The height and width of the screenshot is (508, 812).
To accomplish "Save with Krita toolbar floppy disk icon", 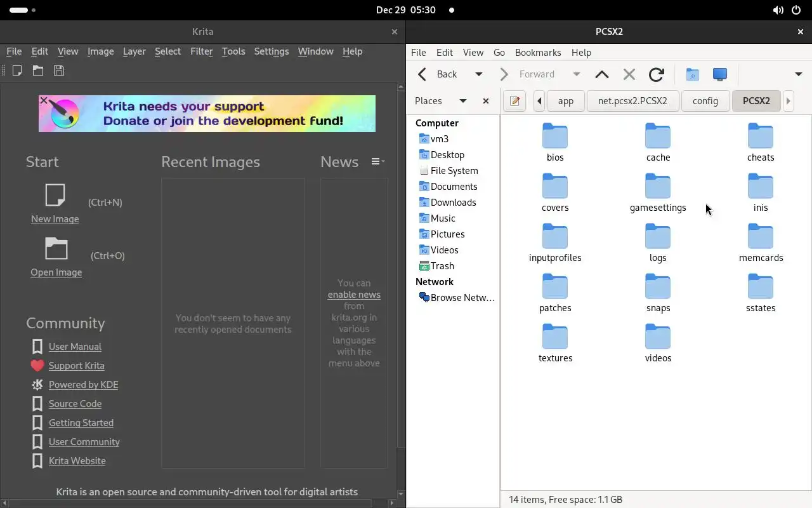I will click(x=59, y=70).
